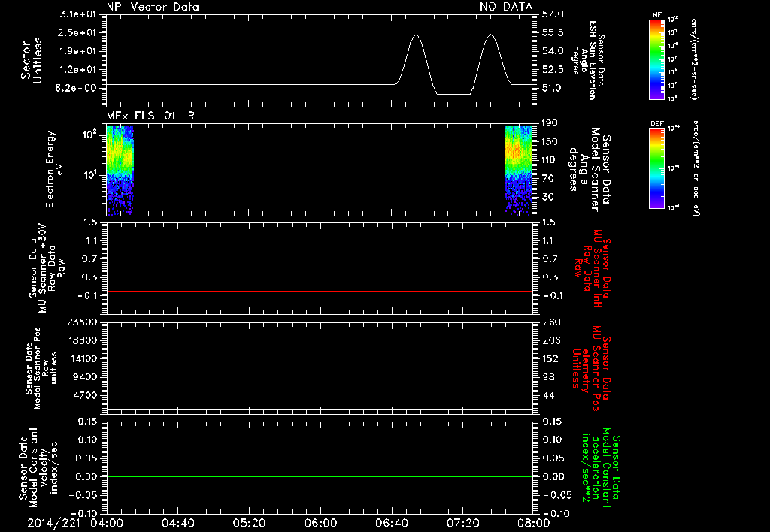The width and height of the screenshot is (770, 532).
Task: Click the 06:40 time tick label
Action: point(391,523)
